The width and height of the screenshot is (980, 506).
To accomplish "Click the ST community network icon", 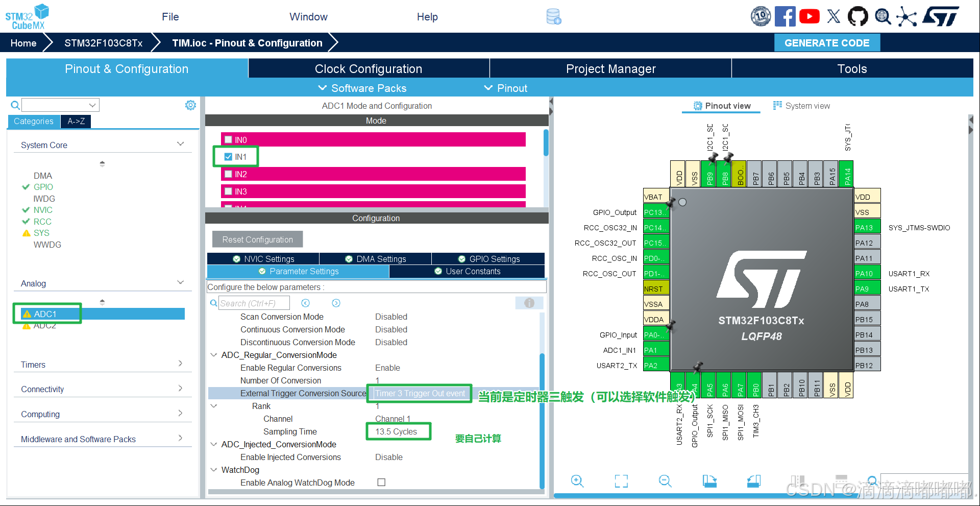I will point(906,16).
